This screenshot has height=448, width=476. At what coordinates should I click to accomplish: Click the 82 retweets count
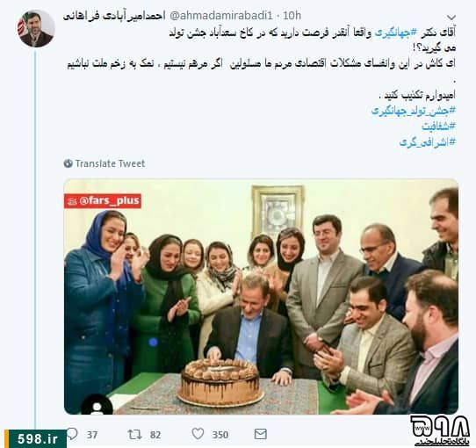[x=155, y=435]
